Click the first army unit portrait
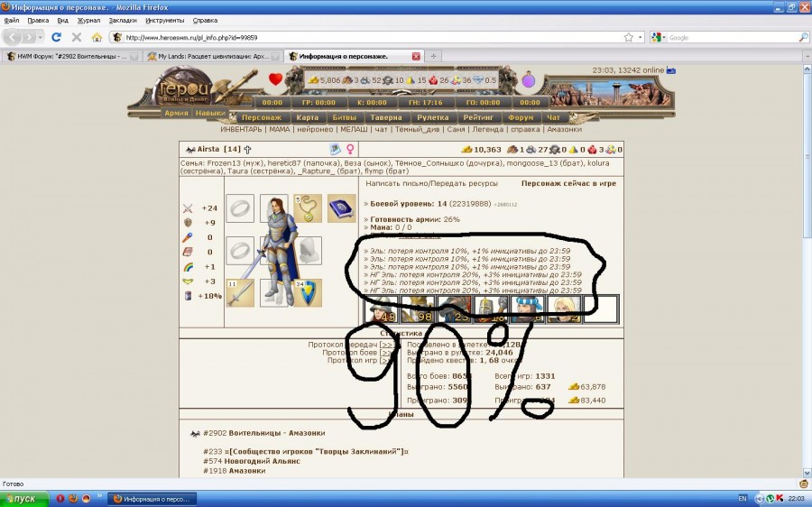812x507 pixels. pos(382,309)
